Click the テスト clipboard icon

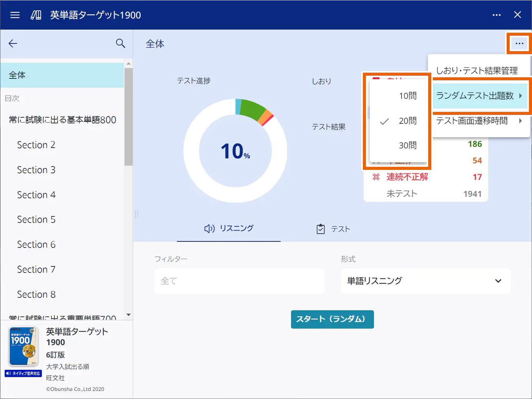click(321, 229)
